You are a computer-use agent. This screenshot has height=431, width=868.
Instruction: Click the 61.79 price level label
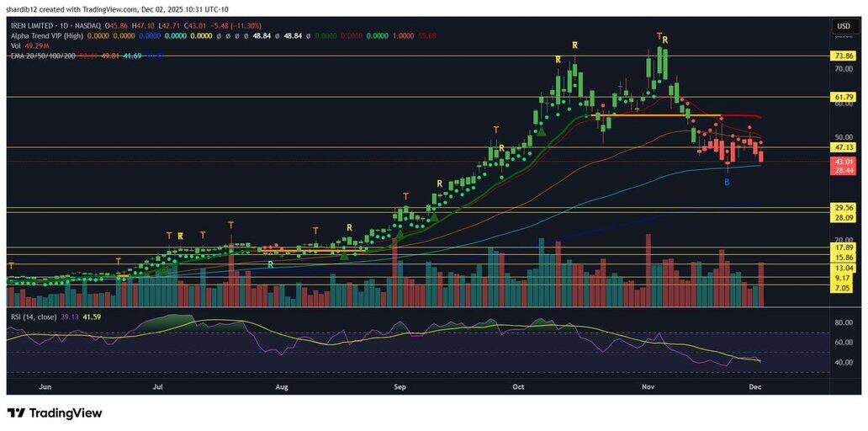843,97
